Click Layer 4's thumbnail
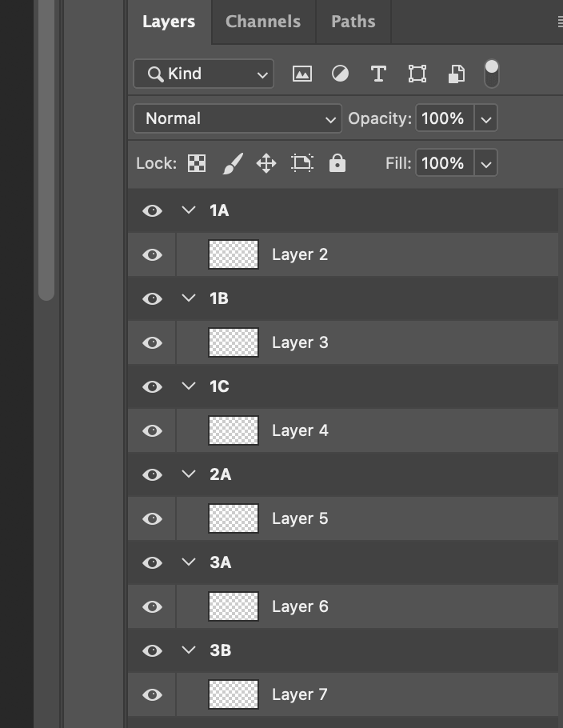The height and width of the screenshot is (728, 563). [x=233, y=430]
